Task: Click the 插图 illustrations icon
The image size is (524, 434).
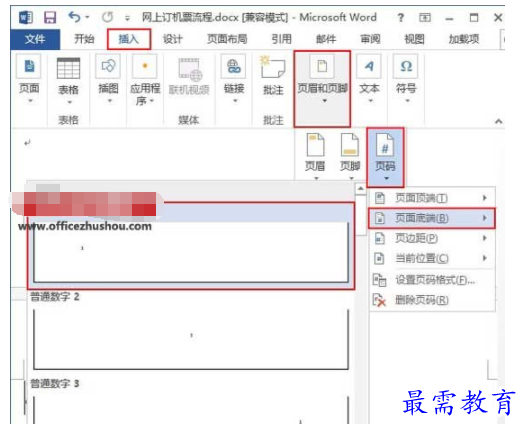Action: click(108, 66)
